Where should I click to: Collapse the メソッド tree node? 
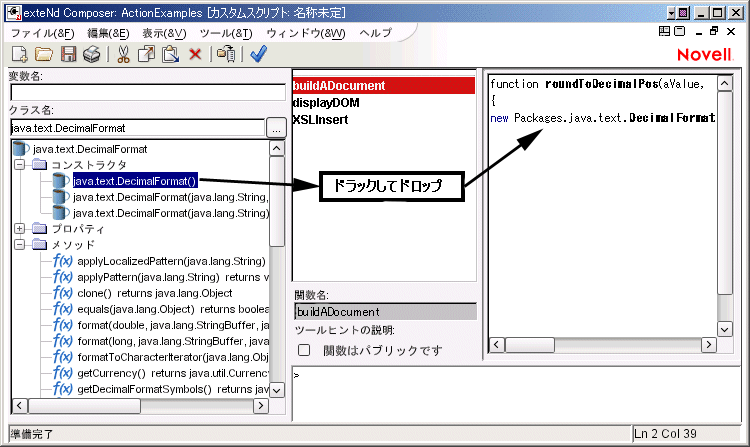(x=20, y=245)
